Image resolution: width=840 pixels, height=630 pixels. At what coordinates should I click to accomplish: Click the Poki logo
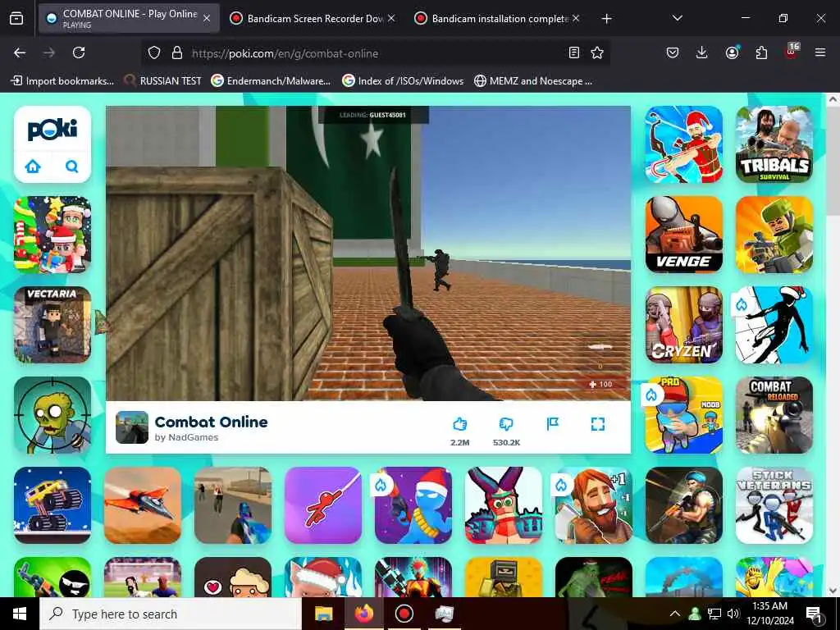(52, 130)
